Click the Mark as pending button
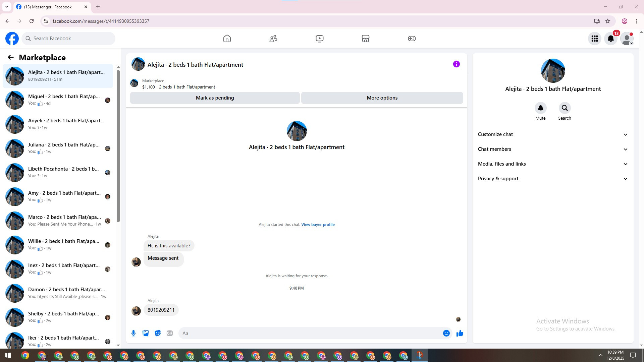The width and height of the screenshot is (644, 362). 215,98
